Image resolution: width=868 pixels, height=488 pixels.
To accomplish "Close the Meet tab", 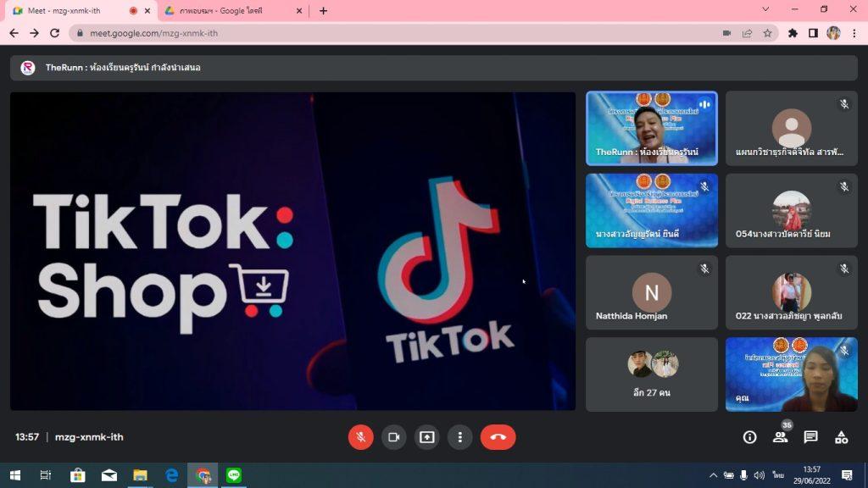I will click(x=147, y=10).
